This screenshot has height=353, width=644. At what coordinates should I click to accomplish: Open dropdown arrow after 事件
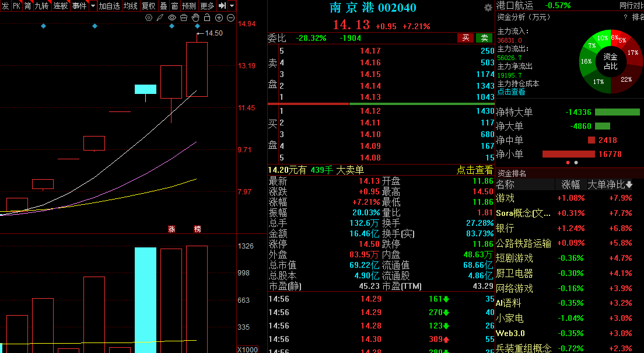(93, 6)
